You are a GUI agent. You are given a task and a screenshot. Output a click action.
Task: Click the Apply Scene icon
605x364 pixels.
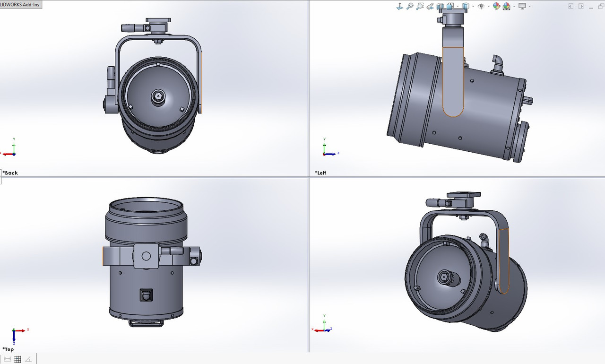point(507,6)
